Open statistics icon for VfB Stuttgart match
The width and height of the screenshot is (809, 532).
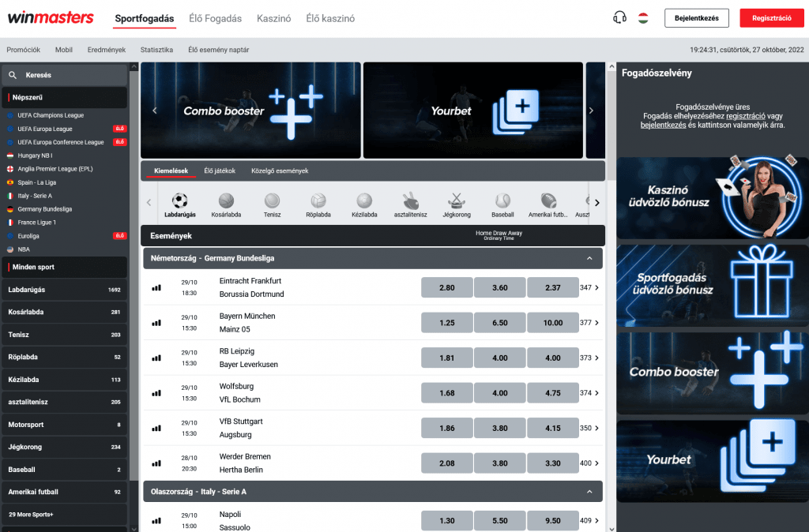[156, 428]
